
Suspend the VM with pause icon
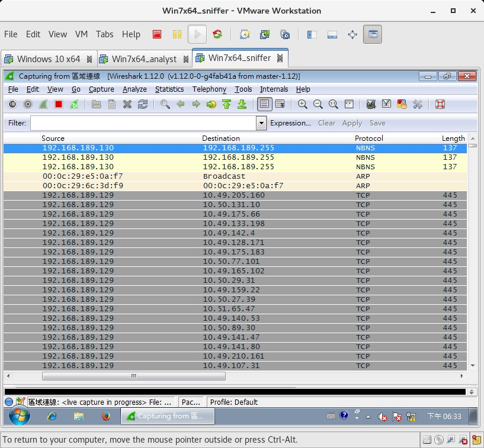pyautogui.click(x=177, y=34)
